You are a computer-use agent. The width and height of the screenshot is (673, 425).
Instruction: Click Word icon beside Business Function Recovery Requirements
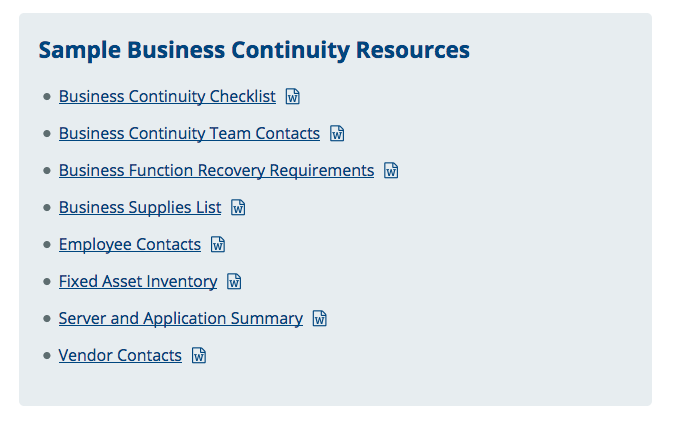391,170
